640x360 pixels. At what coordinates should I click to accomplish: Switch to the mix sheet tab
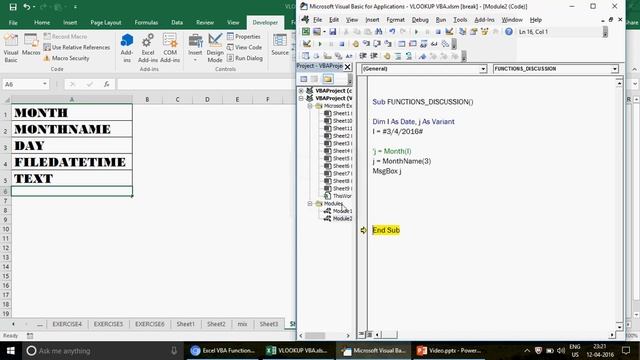[x=242, y=324]
